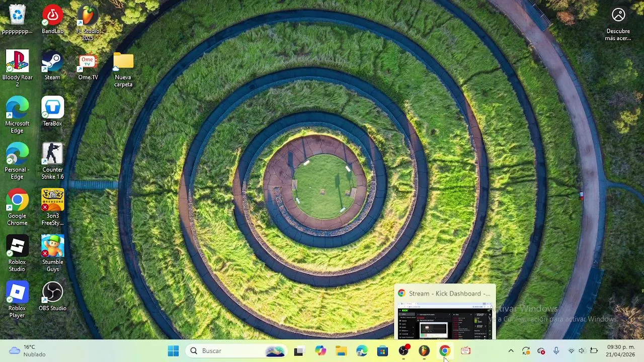Image resolution: width=644 pixels, height=362 pixels.
Task: Launch Copilot from the taskbar
Action: tap(320, 351)
